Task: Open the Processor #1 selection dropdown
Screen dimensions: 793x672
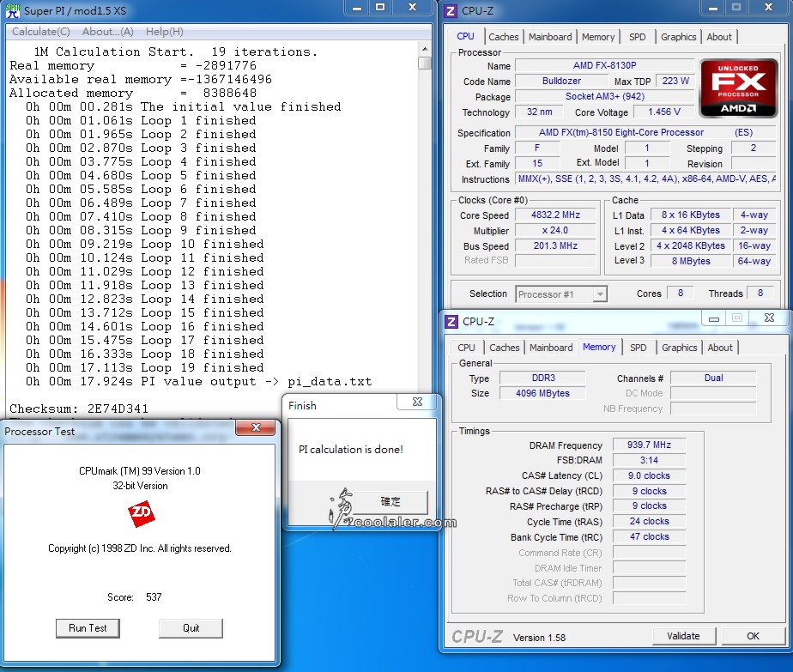Action: click(x=600, y=294)
